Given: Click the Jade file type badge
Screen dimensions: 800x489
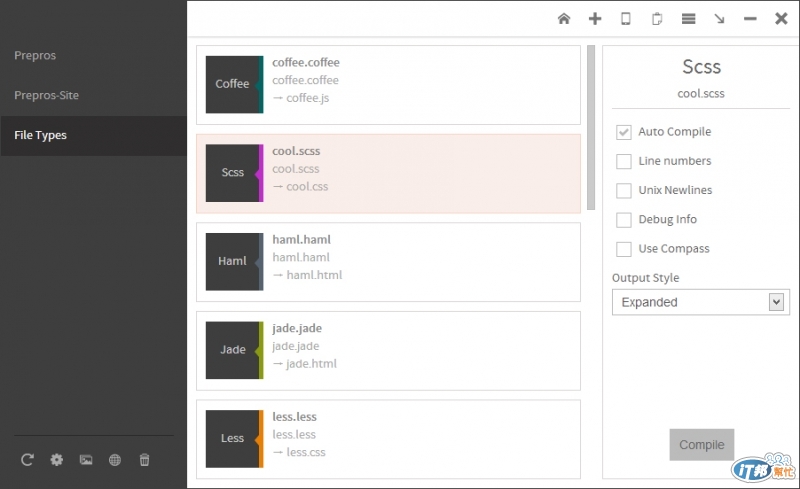Looking at the screenshot, I should point(234,350).
